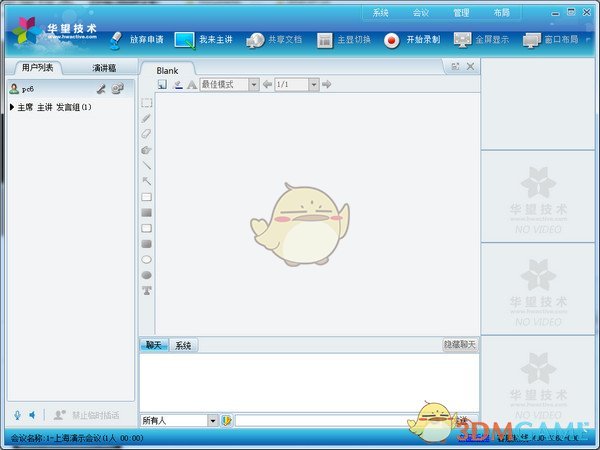Choose the rectangular selection tool
The height and width of the screenshot is (450, 600).
[x=147, y=102]
